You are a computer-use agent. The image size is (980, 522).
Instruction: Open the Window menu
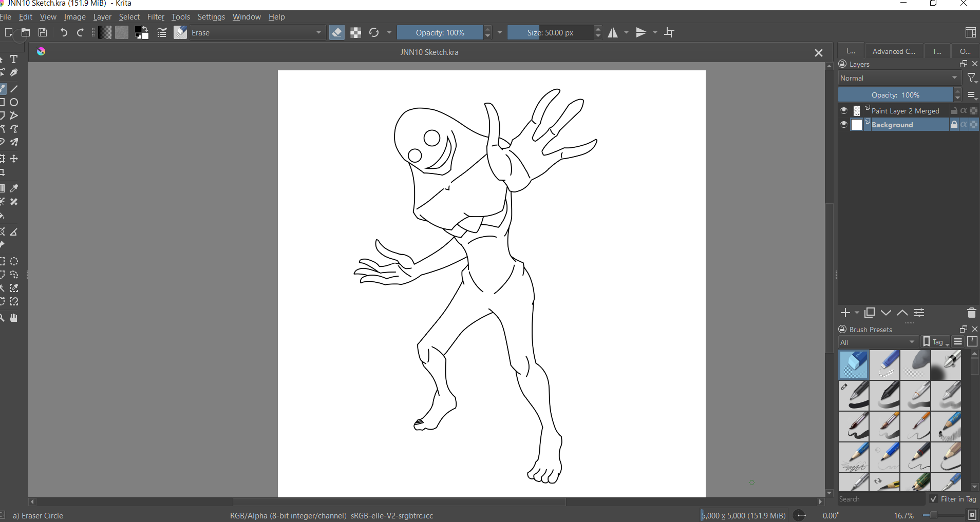point(247,17)
